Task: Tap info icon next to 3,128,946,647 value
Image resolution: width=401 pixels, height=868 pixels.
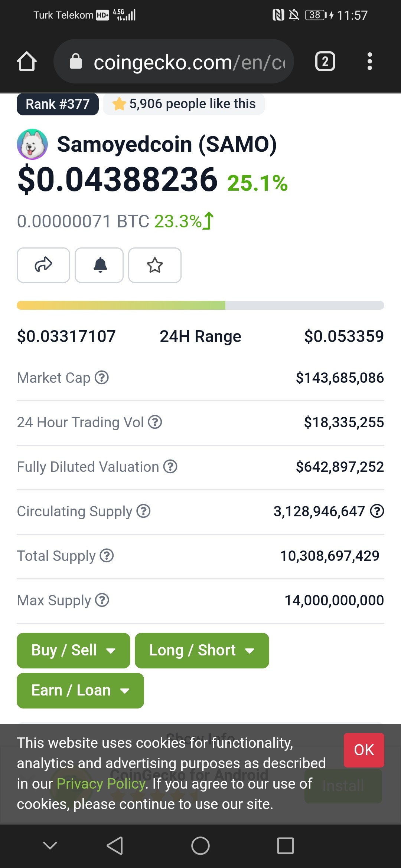Action: click(377, 511)
